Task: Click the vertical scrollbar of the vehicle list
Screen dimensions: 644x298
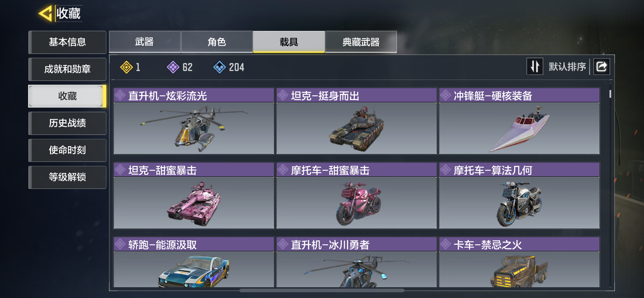Action: tap(610, 94)
